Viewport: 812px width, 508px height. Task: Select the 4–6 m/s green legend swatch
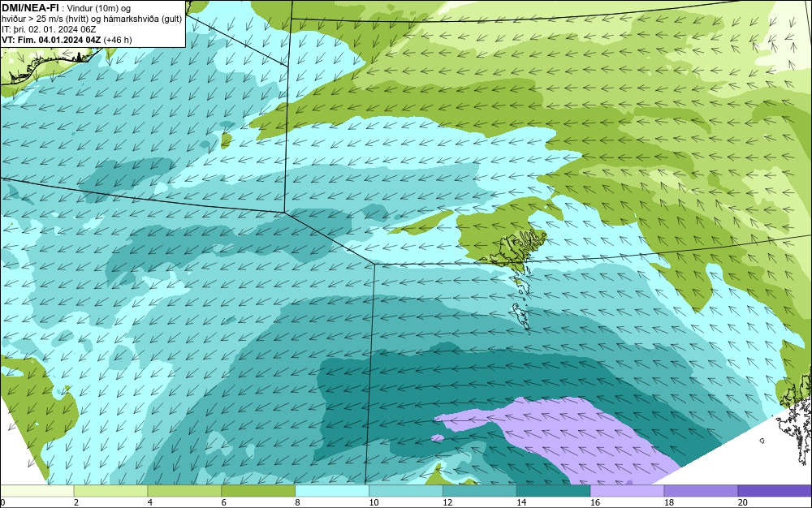pyautogui.click(x=184, y=491)
